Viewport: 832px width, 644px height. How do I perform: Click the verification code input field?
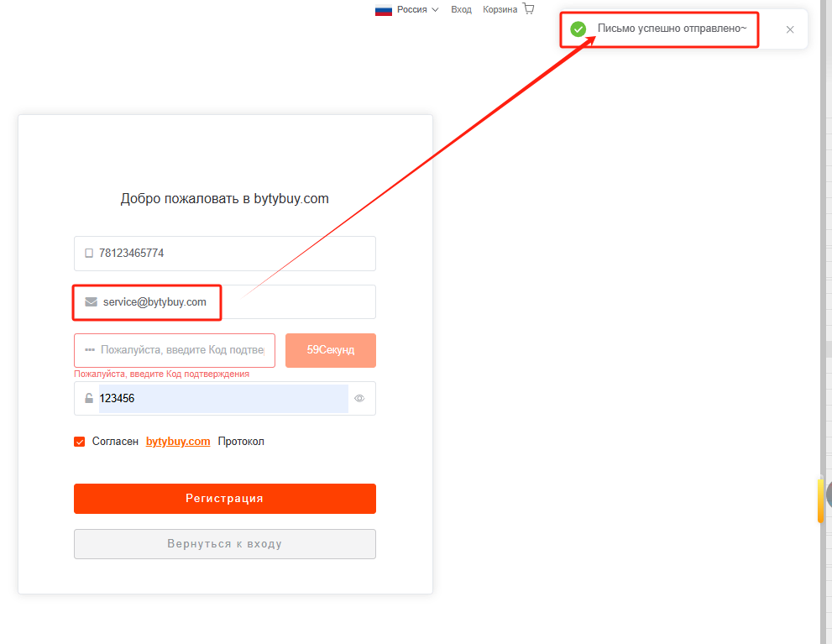tap(175, 350)
